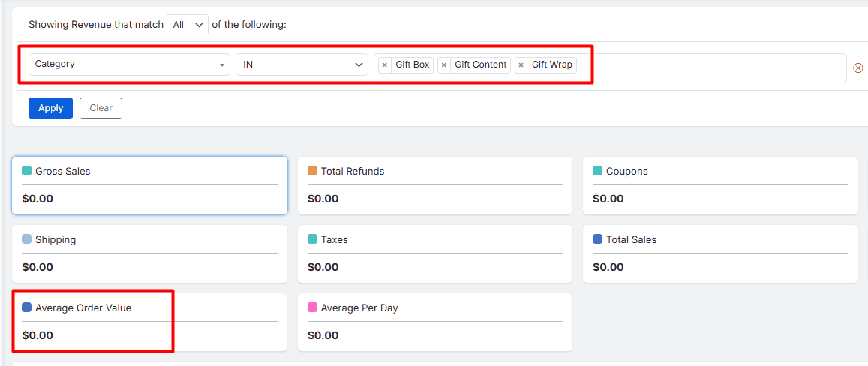
Task: Click the Apply button
Action: pos(50,108)
